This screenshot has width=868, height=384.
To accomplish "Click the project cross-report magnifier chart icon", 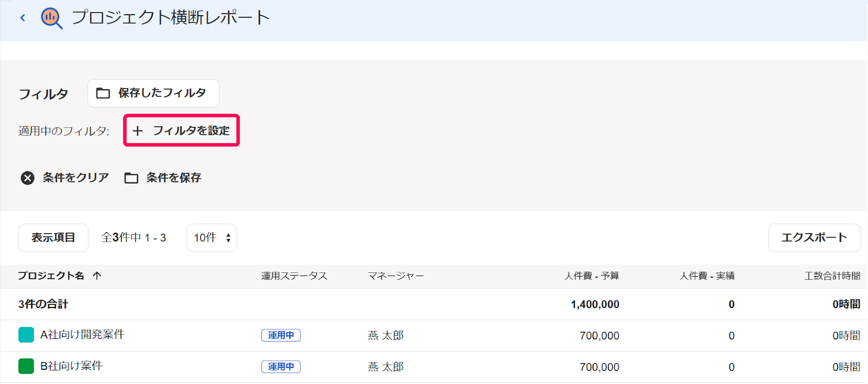I will click(x=52, y=18).
